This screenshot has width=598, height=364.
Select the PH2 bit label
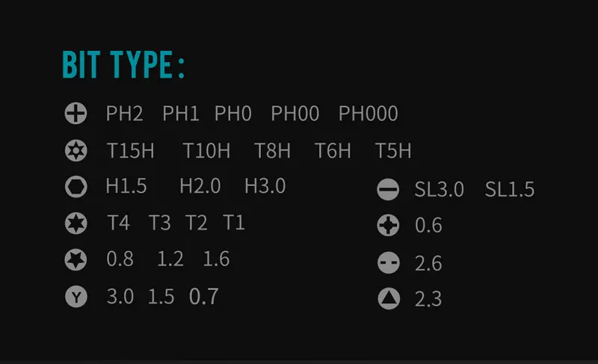coord(124,114)
